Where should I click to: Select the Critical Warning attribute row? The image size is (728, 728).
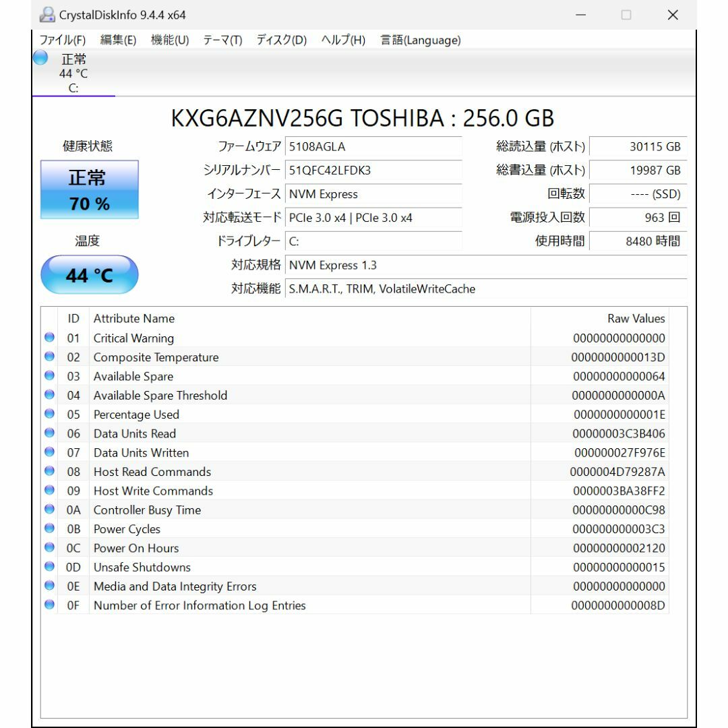pyautogui.click(x=355, y=338)
